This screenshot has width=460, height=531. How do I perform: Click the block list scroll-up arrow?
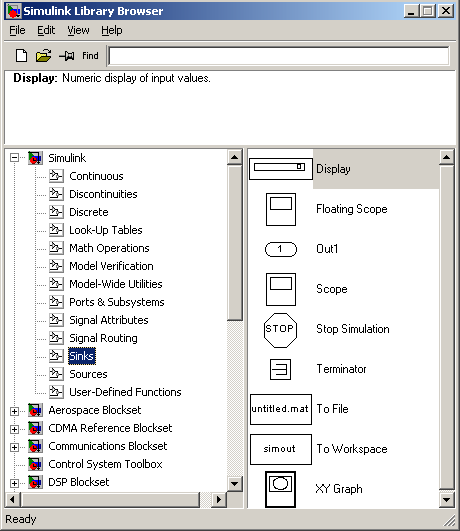446,157
